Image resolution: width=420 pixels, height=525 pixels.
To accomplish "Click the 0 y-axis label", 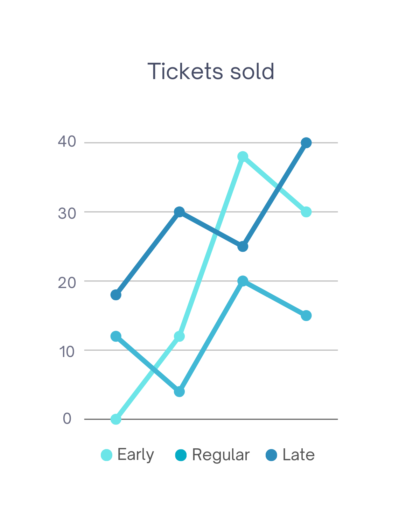I will click(x=67, y=418).
